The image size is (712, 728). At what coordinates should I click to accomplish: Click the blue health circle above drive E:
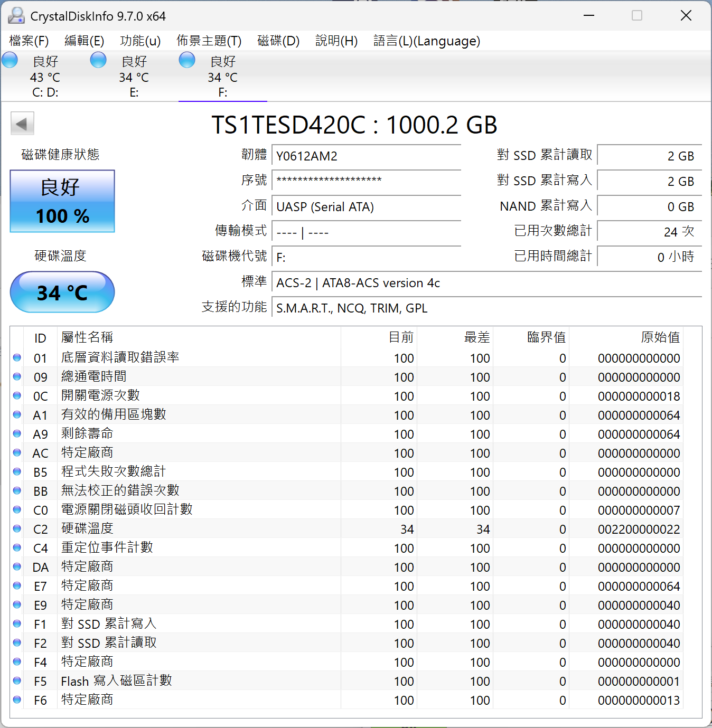[98, 60]
